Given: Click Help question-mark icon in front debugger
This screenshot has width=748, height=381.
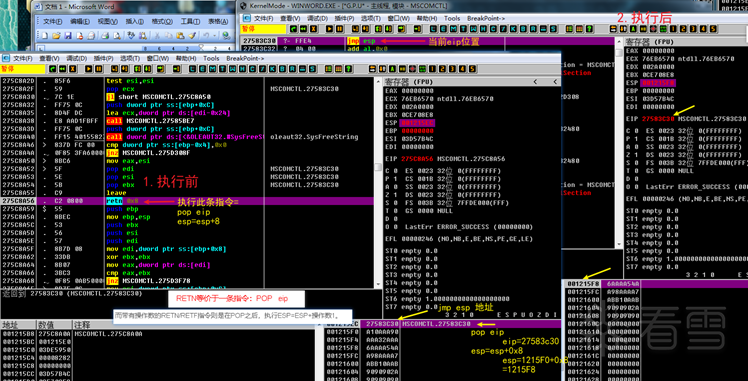Looking at the screenshot, I should 348,69.
